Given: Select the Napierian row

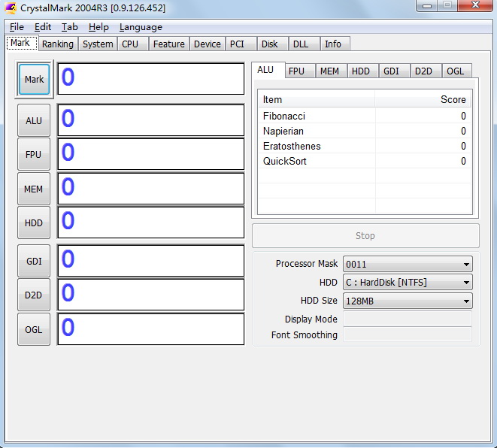Looking at the screenshot, I should [365, 131].
